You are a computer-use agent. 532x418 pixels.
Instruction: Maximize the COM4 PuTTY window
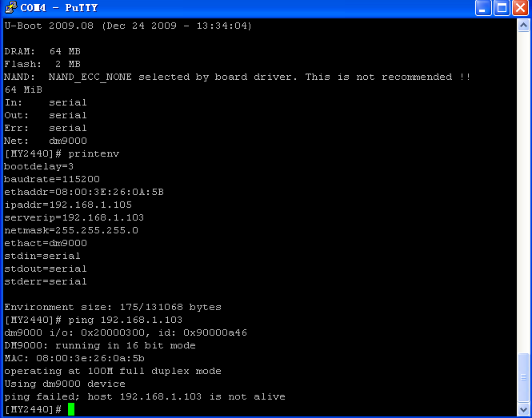(x=502, y=8)
